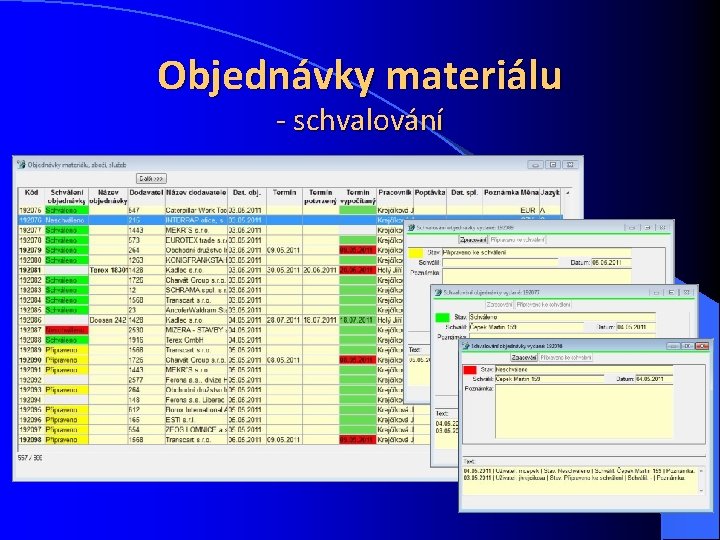
Task: Click Zpracování in the rearmost yellow-status dialog
Action: tap(473, 240)
